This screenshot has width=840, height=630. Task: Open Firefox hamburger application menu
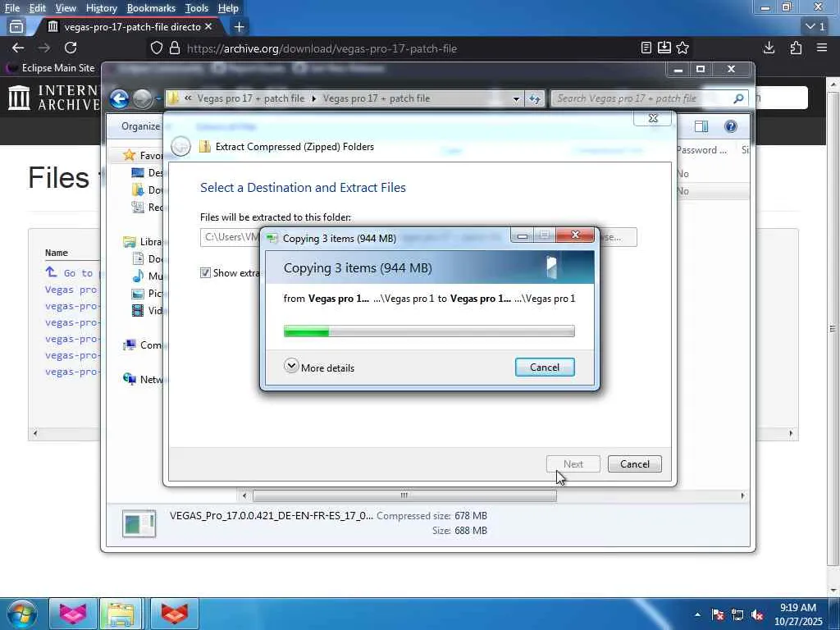822,48
